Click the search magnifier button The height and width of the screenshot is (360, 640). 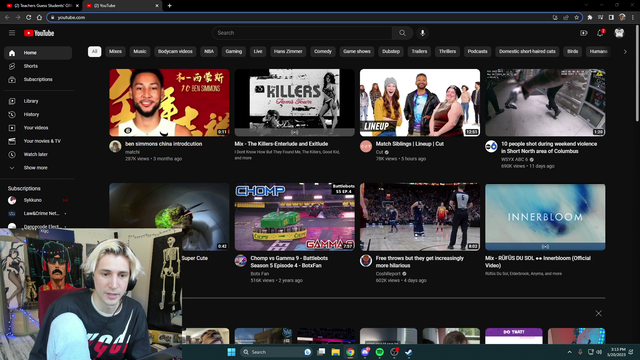402,33
